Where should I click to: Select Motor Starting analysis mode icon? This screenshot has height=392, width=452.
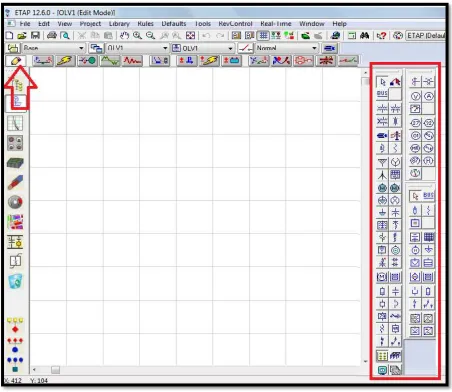tap(87, 61)
